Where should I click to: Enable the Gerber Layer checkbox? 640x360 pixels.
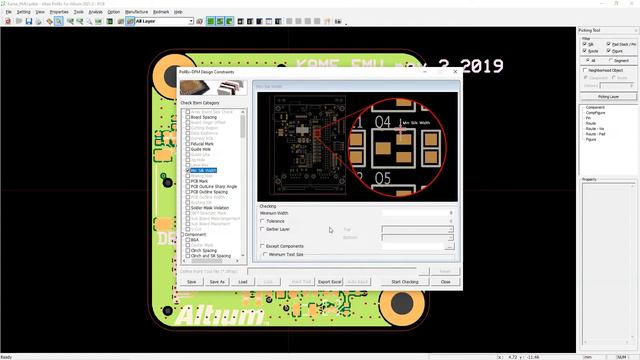(x=262, y=229)
